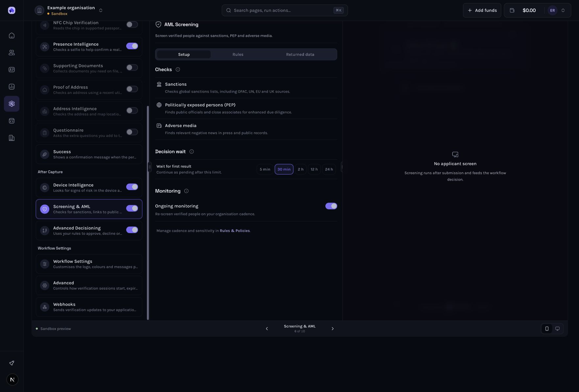Show info for Monitoring section
Screen dimensions: 579x392
186,191
